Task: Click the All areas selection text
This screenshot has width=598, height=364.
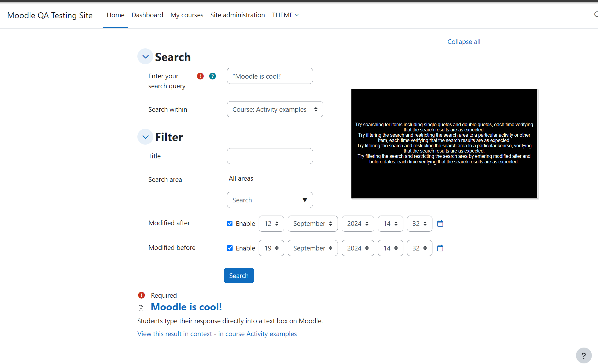Action: 241,178
